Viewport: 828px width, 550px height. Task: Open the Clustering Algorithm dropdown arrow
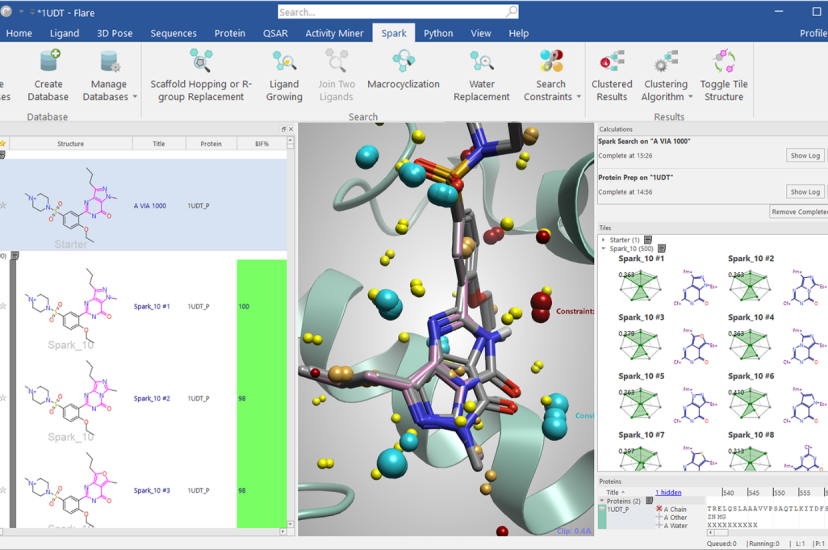click(x=690, y=97)
